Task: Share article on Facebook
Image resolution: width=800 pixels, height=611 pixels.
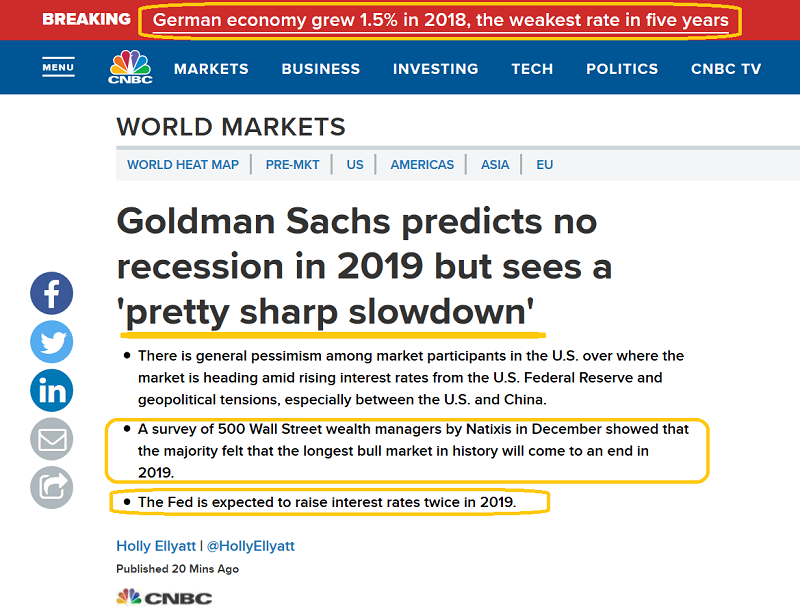Action: point(52,294)
